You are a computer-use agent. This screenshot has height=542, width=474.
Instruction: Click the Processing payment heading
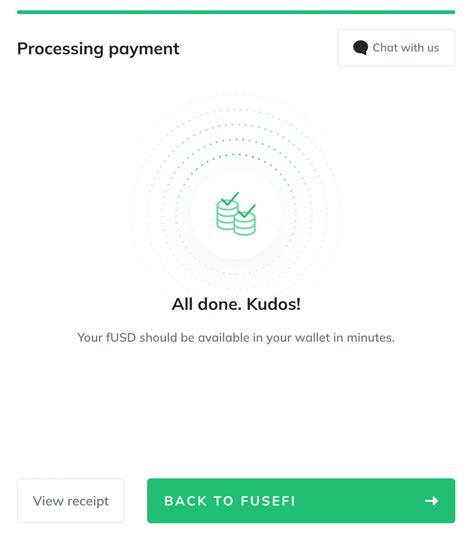click(98, 49)
